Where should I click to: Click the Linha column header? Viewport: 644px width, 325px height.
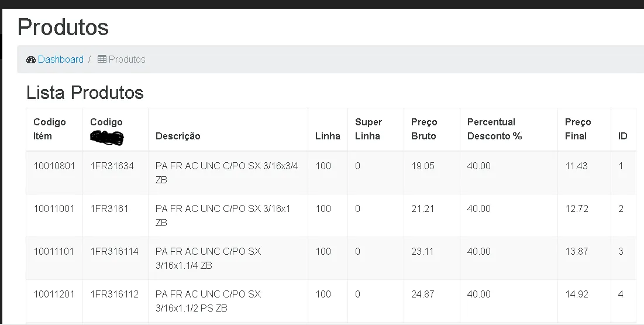[328, 136]
